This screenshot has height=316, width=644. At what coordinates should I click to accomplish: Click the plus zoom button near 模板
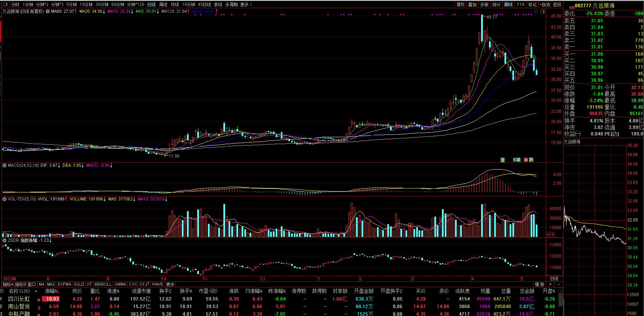(550, 284)
